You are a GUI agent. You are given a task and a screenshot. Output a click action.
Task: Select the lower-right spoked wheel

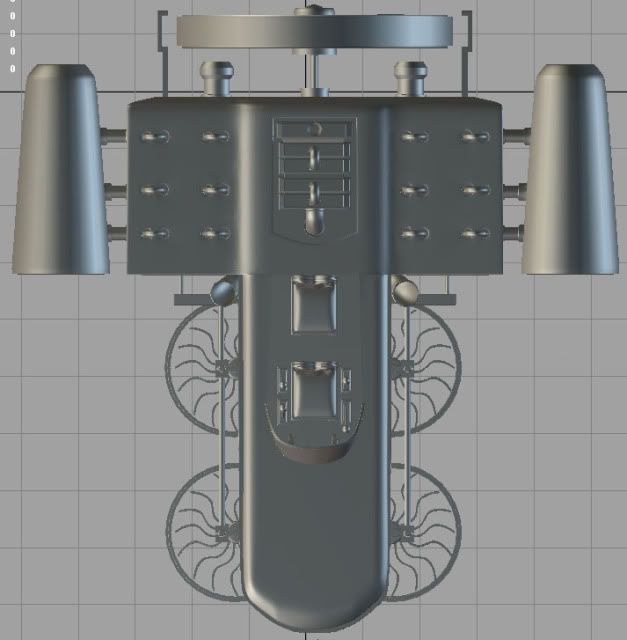[425, 533]
